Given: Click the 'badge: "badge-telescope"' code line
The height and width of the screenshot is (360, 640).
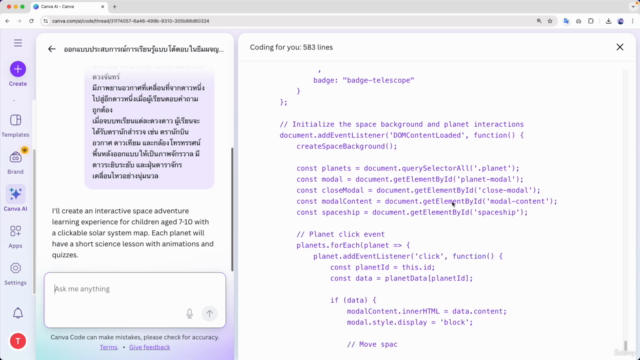Looking at the screenshot, I should (364, 80).
